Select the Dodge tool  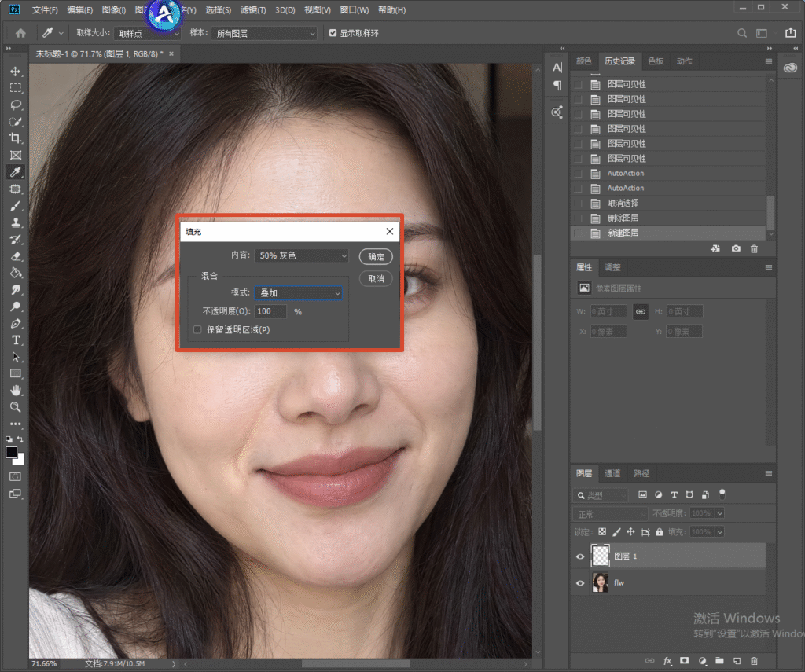pyautogui.click(x=16, y=307)
